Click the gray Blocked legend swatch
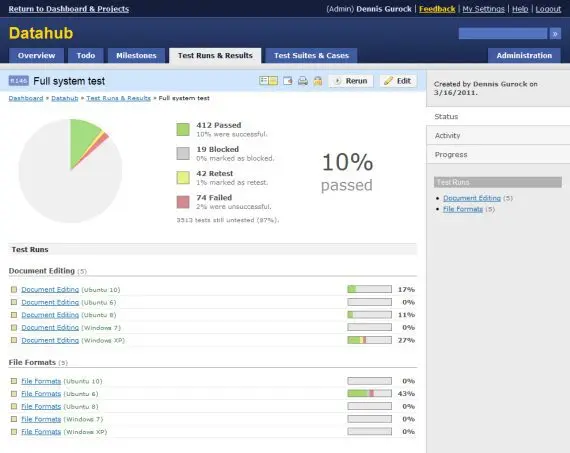Screen dimensions: 570x453 [x=183, y=153]
